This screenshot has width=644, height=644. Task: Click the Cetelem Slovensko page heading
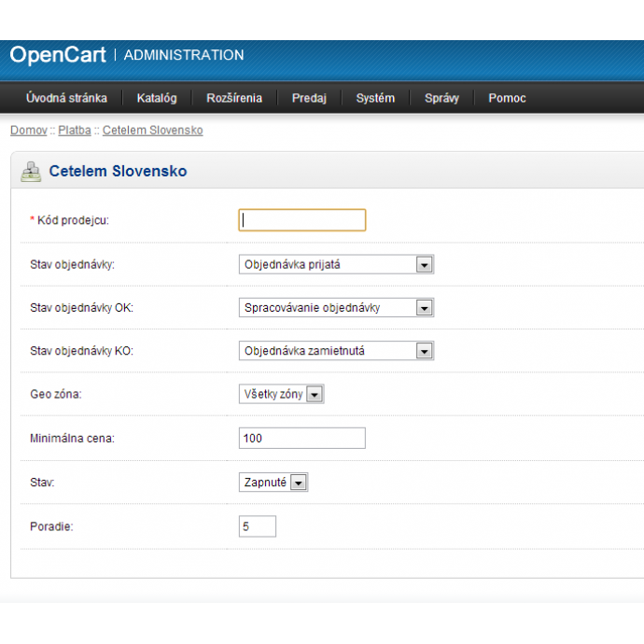(118, 172)
